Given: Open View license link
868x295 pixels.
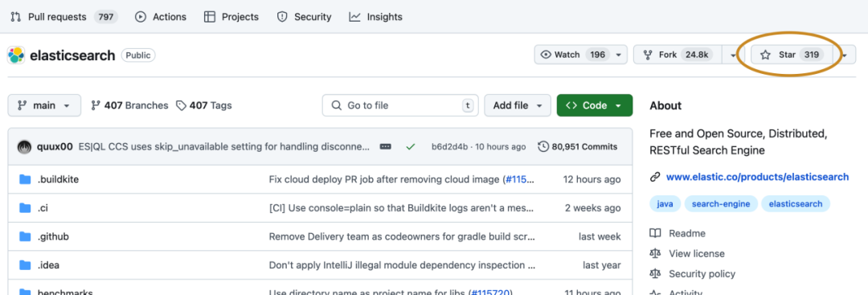Looking at the screenshot, I should pyautogui.click(x=696, y=253).
